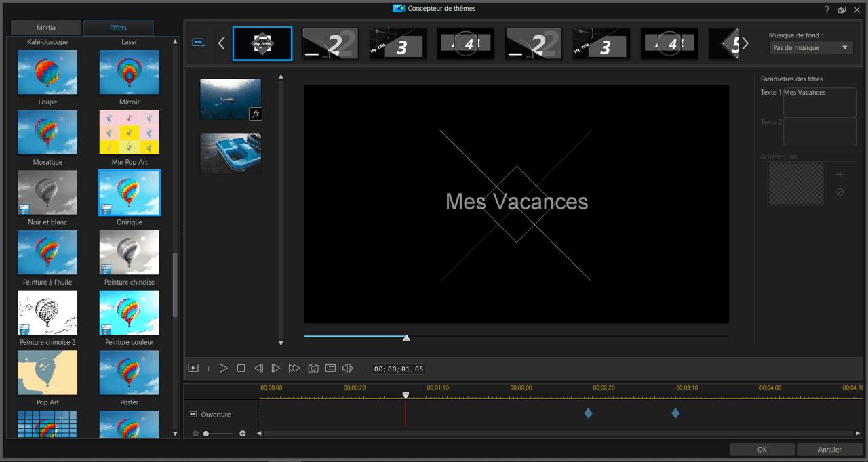Click the title crop icon left of template strip
This screenshot has width=868, height=462.
(198, 42)
